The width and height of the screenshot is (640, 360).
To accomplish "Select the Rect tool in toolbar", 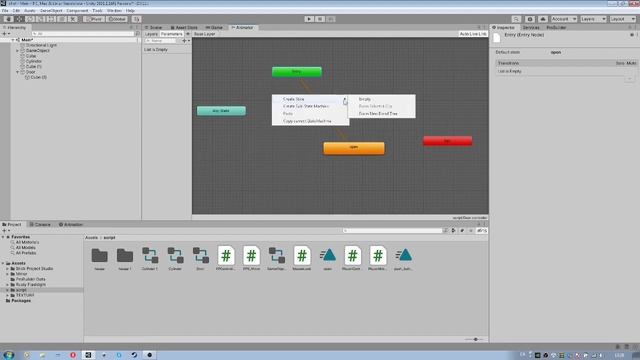I will coord(51,19).
